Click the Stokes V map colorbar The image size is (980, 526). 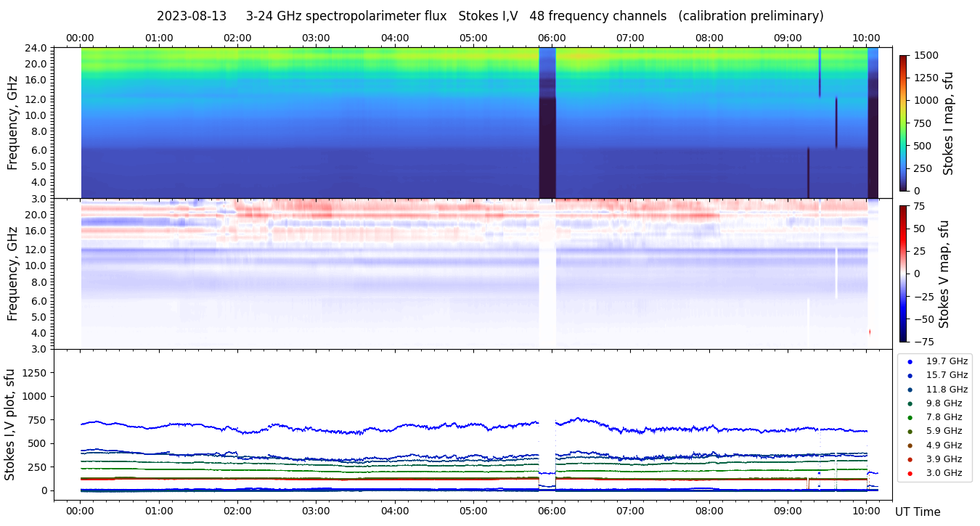click(x=903, y=274)
